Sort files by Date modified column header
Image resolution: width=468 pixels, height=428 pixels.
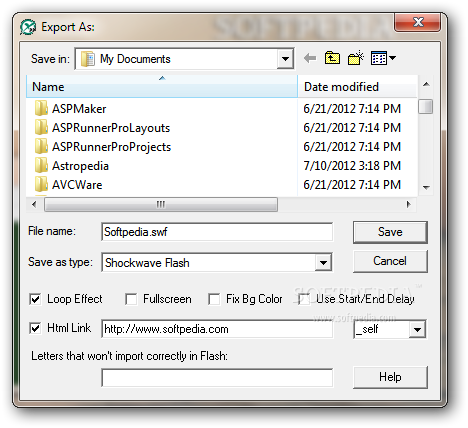coord(357,87)
